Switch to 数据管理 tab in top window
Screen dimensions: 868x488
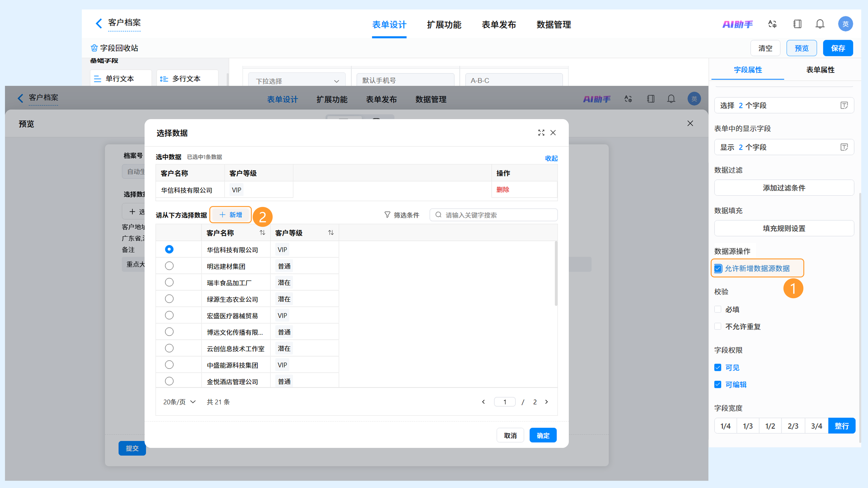pos(554,25)
